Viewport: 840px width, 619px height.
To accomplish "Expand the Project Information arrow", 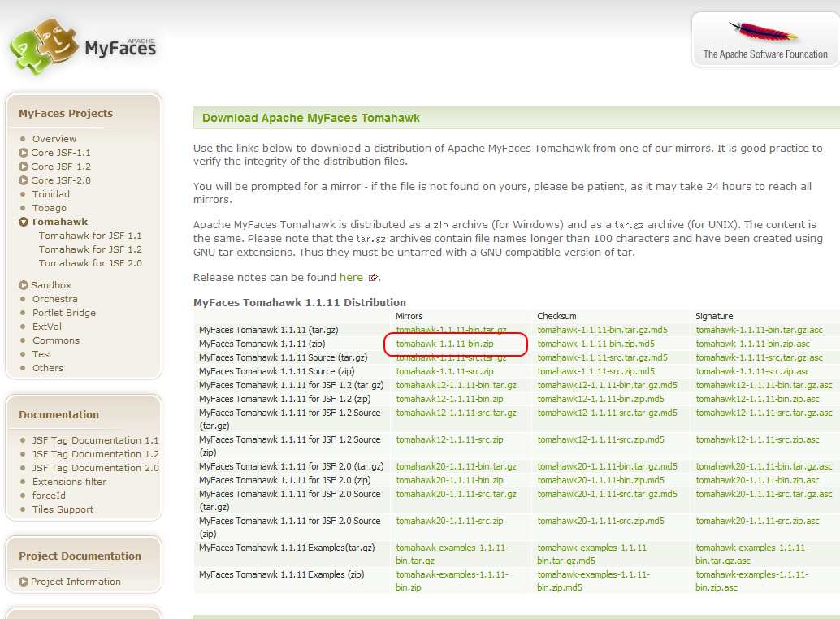I will [x=24, y=582].
